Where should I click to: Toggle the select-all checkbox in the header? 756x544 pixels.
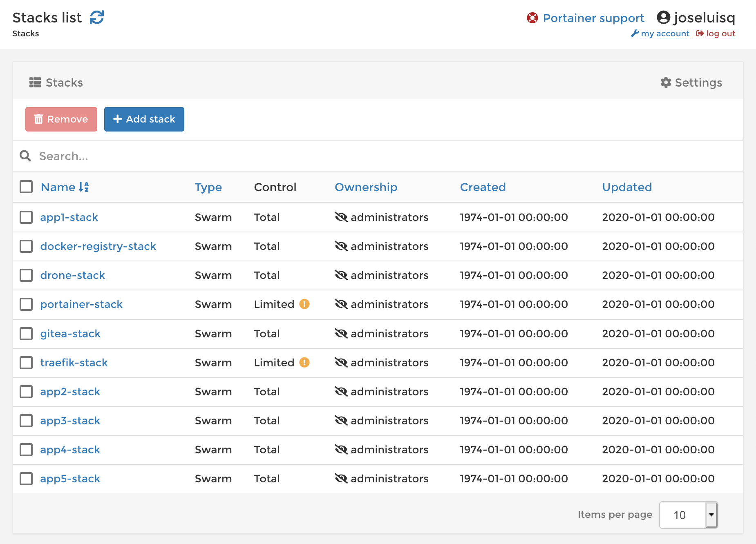click(26, 187)
